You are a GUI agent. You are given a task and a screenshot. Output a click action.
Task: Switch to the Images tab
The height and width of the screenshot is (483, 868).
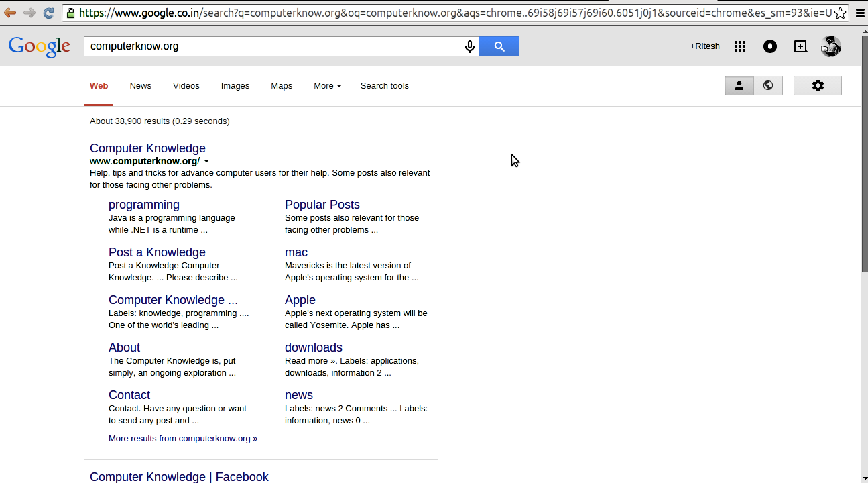pos(235,86)
